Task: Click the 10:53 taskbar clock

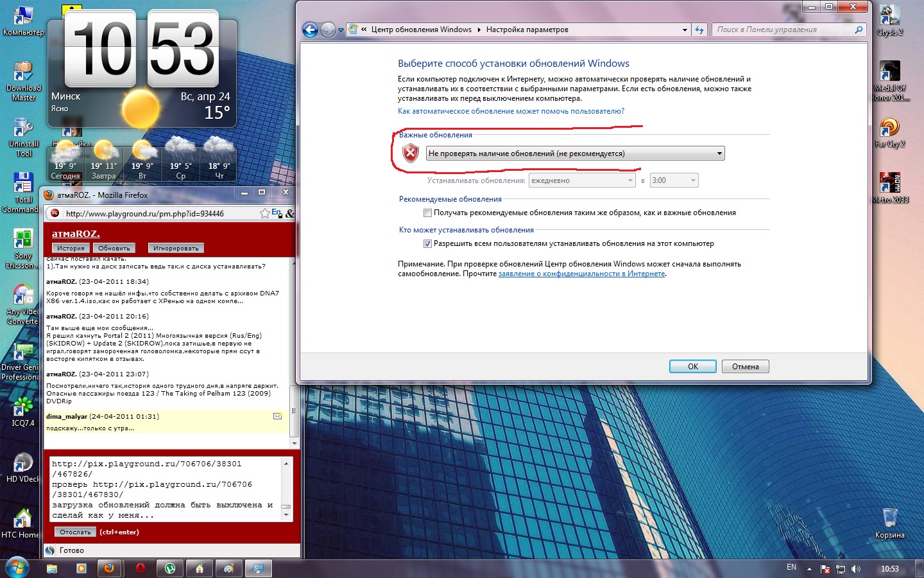Action: 889,569
